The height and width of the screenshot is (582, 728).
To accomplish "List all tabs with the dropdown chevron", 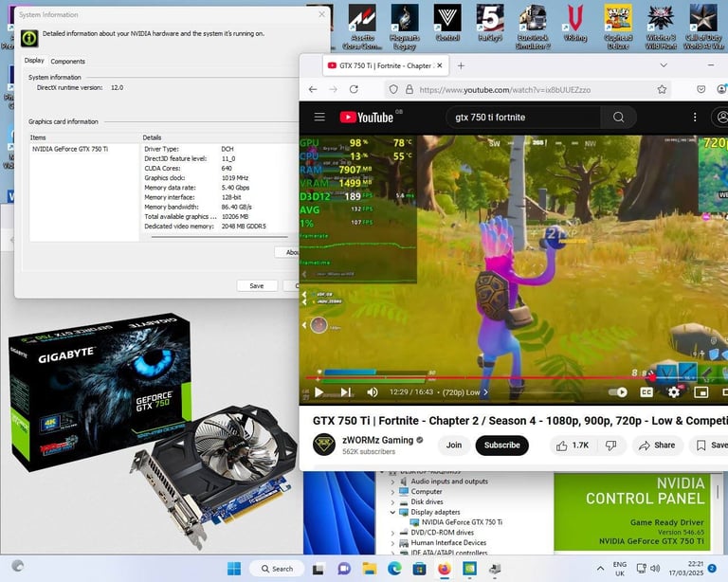I will pos(664,65).
